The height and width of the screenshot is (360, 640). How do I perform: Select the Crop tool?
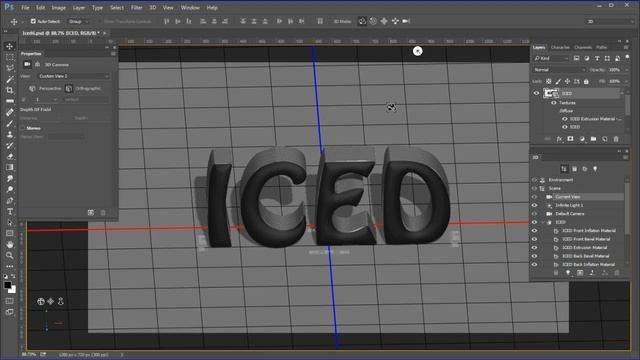pyautogui.click(x=10, y=90)
